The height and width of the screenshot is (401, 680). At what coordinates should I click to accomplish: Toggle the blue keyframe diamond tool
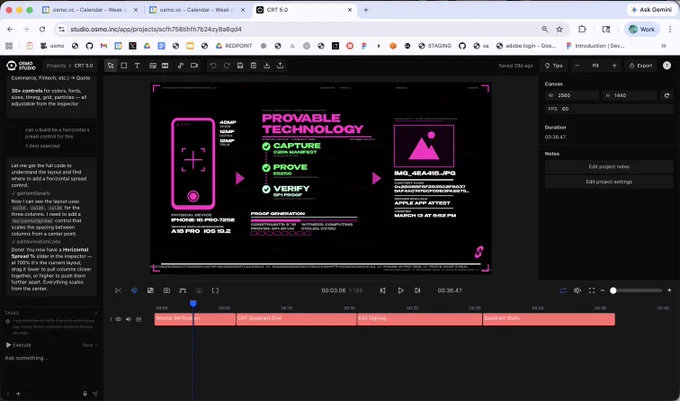pos(134,290)
